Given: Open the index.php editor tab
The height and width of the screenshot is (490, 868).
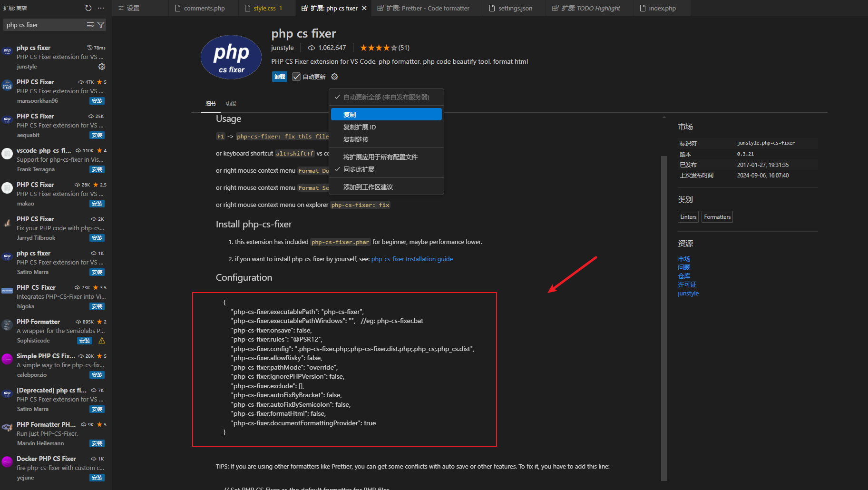Looking at the screenshot, I should point(662,8).
